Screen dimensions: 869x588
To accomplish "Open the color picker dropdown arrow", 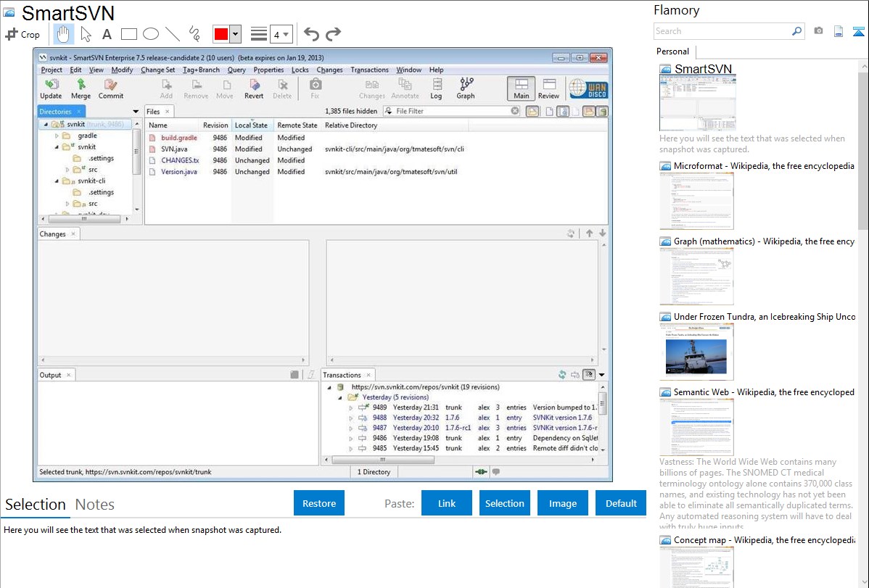I will point(235,34).
